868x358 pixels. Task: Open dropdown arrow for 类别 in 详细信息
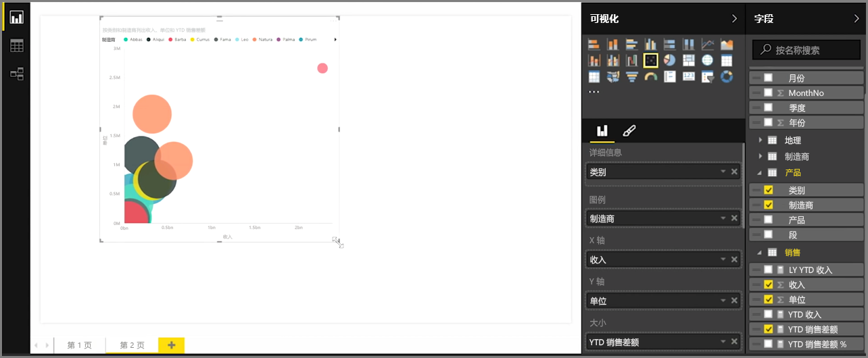pyautogui.click(x=723, y=172)
